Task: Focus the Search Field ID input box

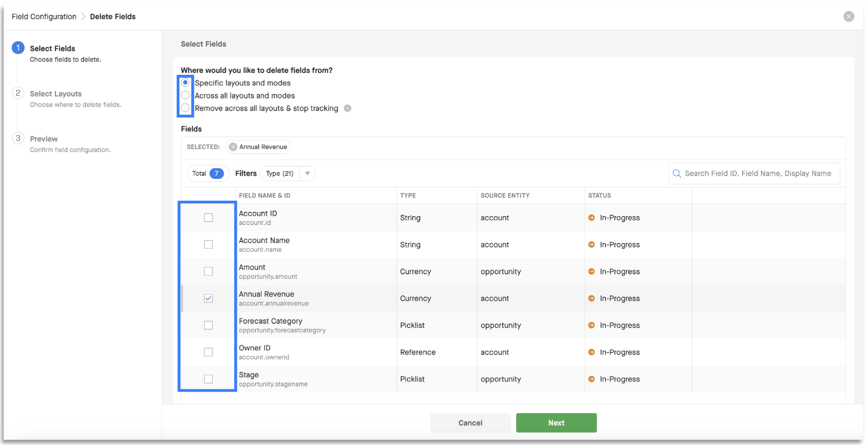Action: [754, 173]
